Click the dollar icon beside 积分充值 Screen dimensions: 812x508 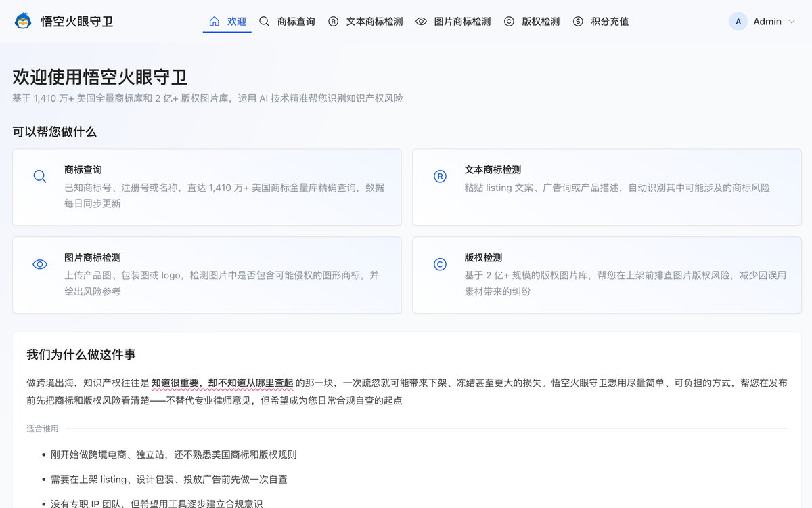click(x=578, y=21)
